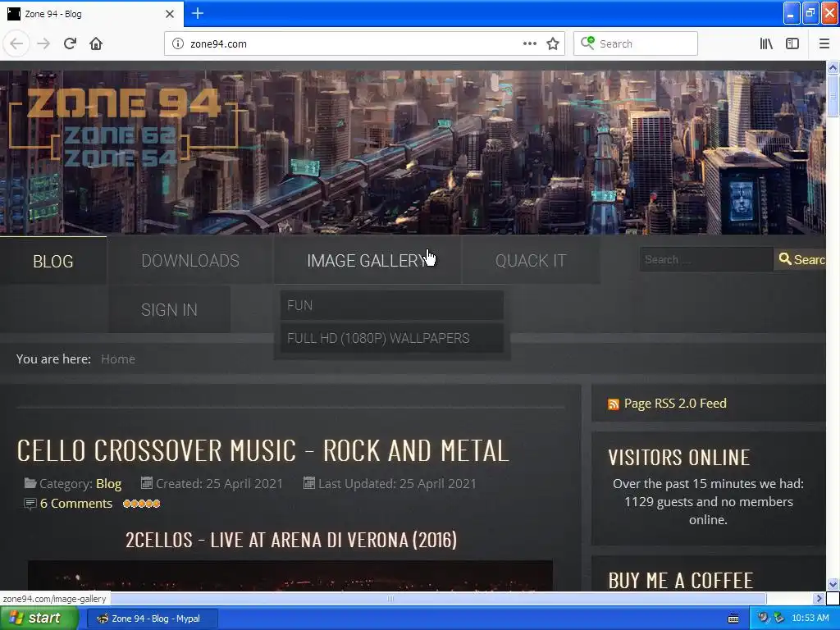Go back to previous page
Image resolution: width=840 pixels, height=630 pixels.
pyautogui.click(x=16, y=43)
